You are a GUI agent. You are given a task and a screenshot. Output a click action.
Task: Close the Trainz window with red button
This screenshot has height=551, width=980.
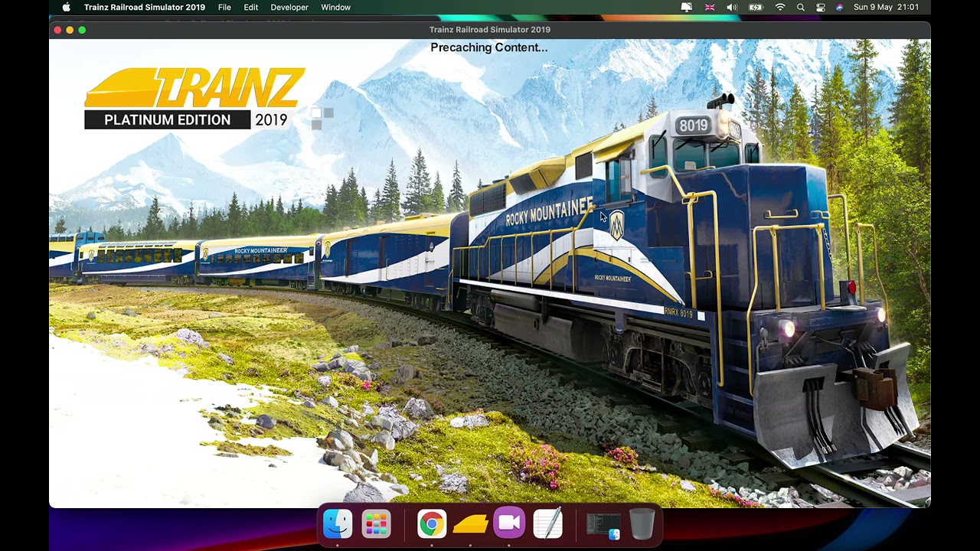pyautogui.click(x=57, y=30)
